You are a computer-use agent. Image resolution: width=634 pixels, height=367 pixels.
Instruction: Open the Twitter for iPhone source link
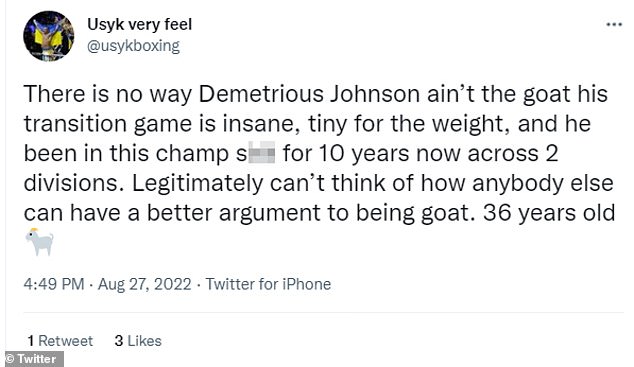[268, 284]
